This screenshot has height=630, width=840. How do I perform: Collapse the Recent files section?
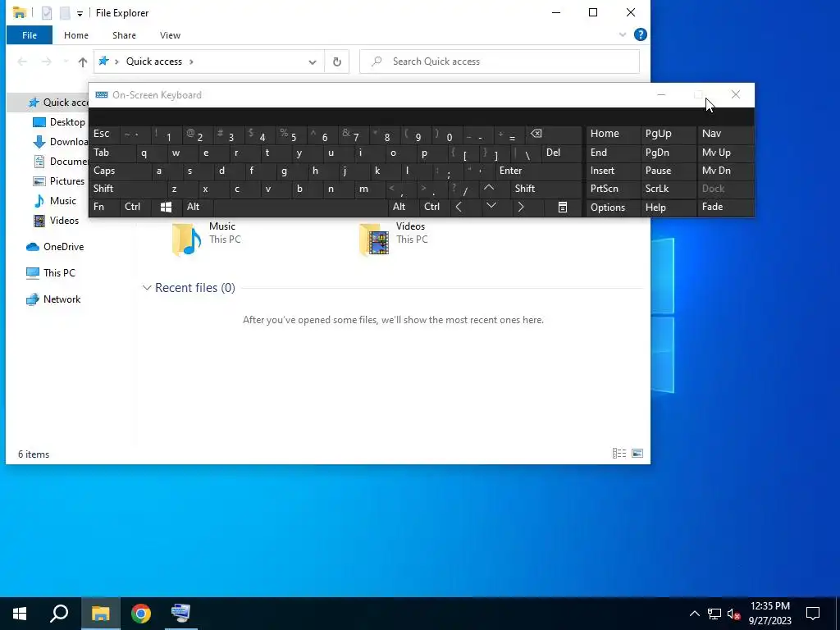[x=146, y=288]
